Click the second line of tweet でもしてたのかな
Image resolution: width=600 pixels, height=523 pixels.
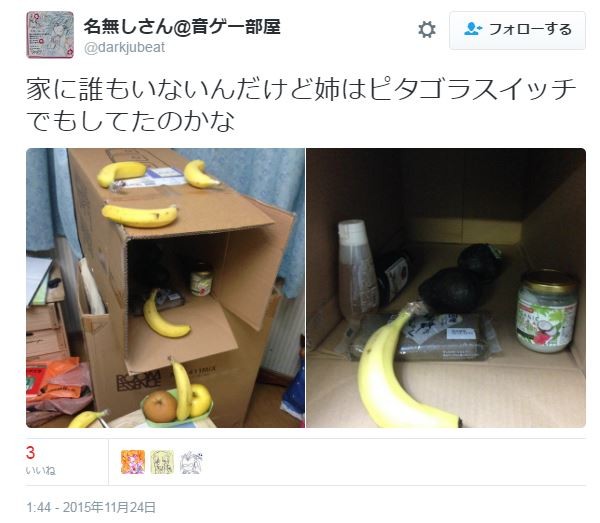coord(130,121)
